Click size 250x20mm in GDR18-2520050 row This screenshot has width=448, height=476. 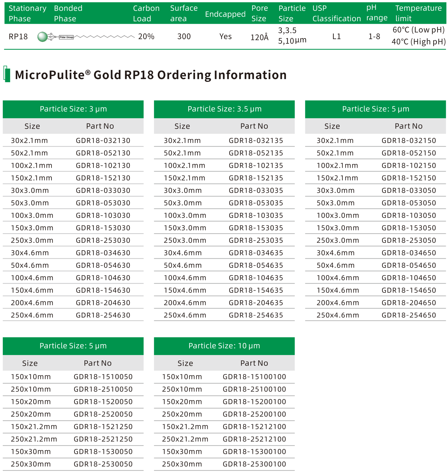31,414
